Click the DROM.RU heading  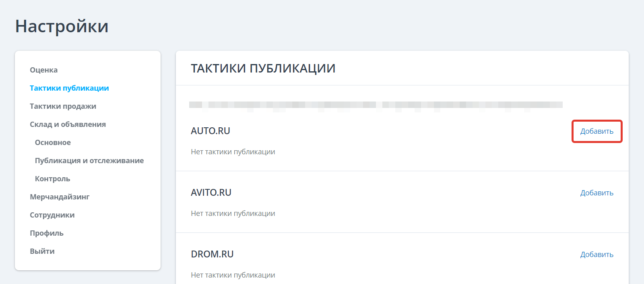pyautogui.click(x=212, y=254)
